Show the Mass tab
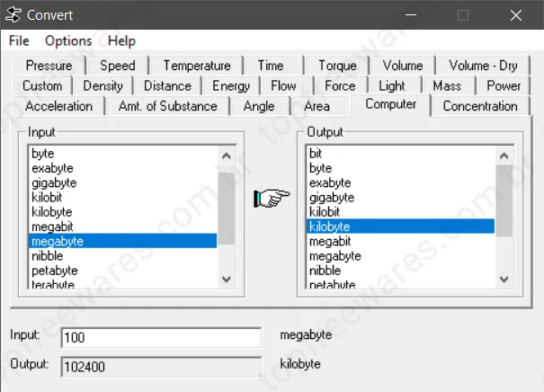The width and height of the screenshot is (544, 392). pyautogui.click(x=447, y=85)
